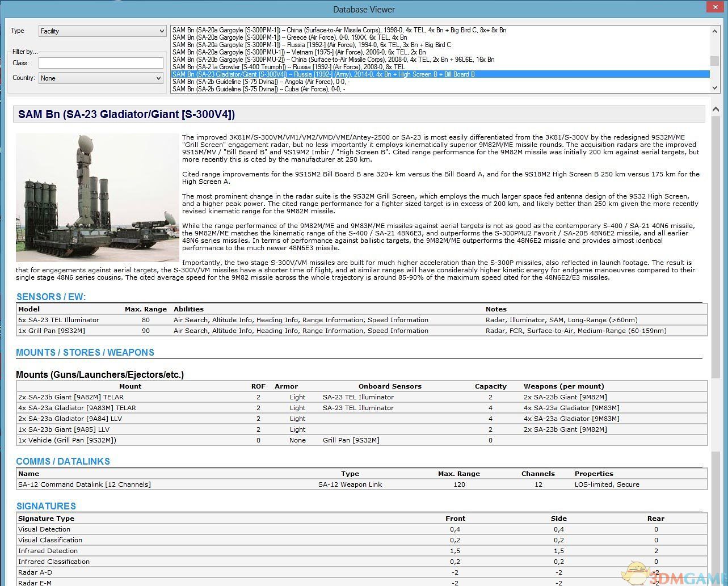Select SA-20a Gargoyle Greece entry
This screenshot has width=728, height=586.
[289, 37]
